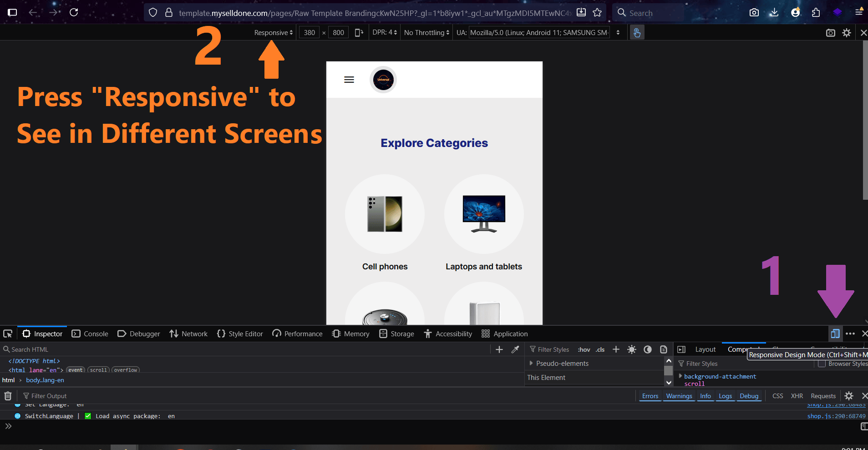Toggle Responsive Design Mode button

pyautogui.click(x=835, y=334)
